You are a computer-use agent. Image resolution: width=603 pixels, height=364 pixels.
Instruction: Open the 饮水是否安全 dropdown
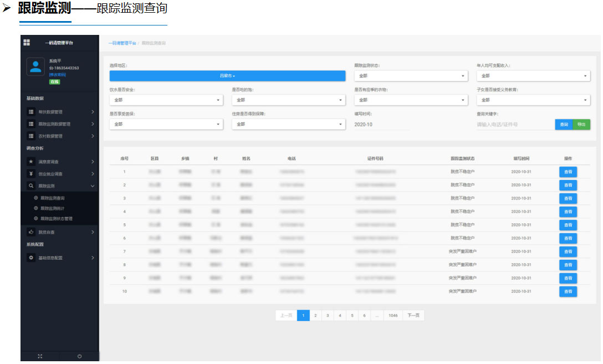coord(166,100)
